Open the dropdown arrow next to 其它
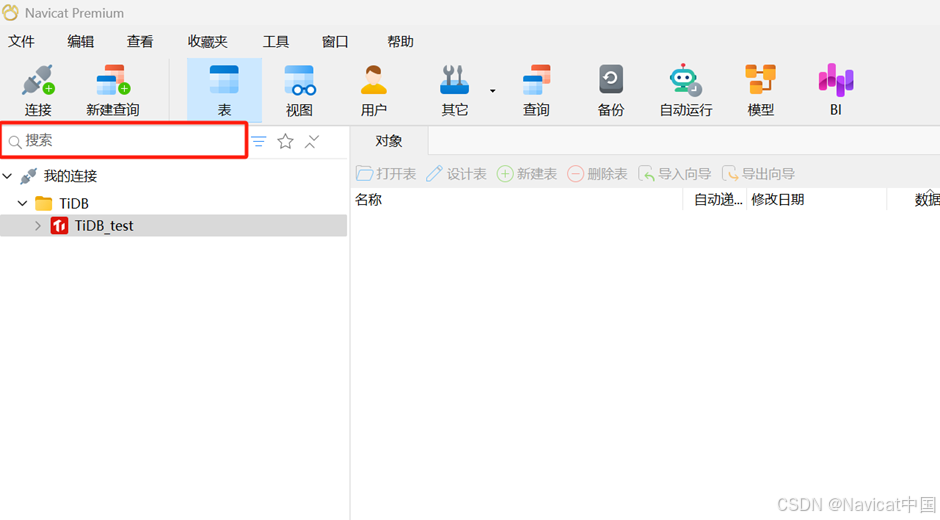This screenshot has width=940, height=520. [493, 91]
